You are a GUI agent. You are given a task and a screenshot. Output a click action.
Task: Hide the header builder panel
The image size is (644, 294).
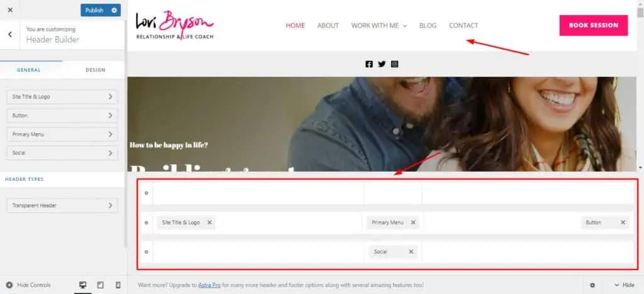(623, 285)
